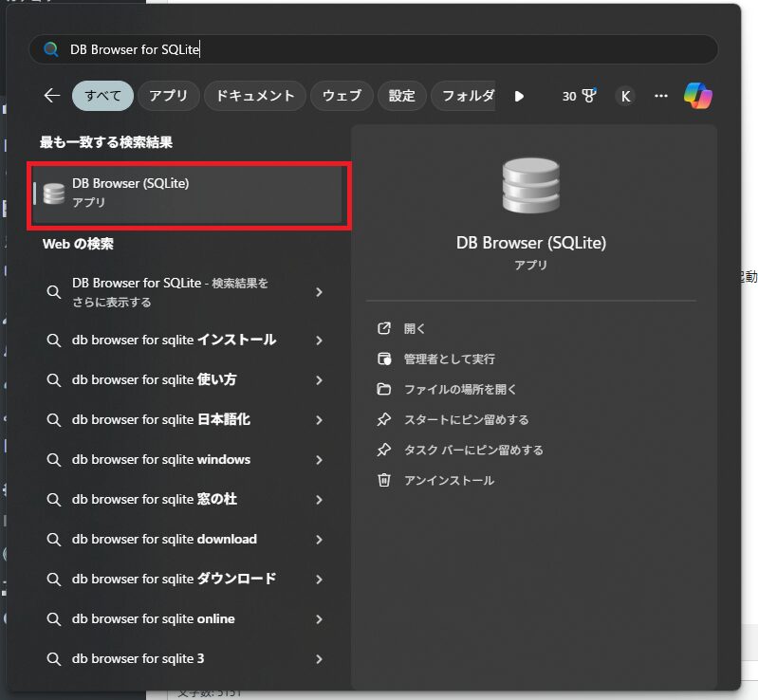This screenshot has width=758, height=700.
Task: Choose アンインストール
Action: point(449,480)
